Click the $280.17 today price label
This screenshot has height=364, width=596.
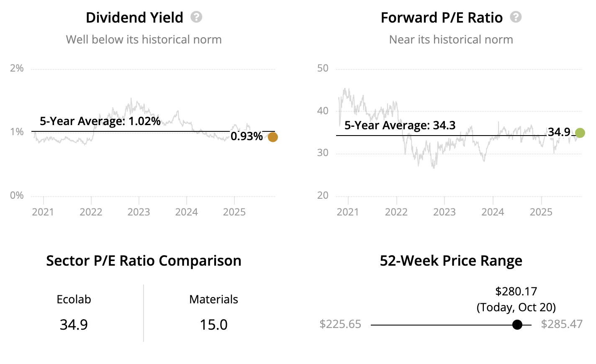click(516, 291)
